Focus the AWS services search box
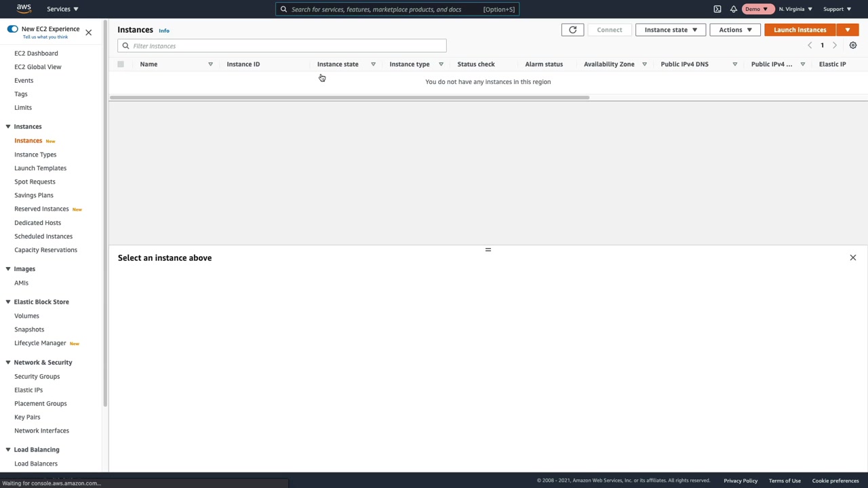This screenshot has width=868, height=488. coord(397,9)
